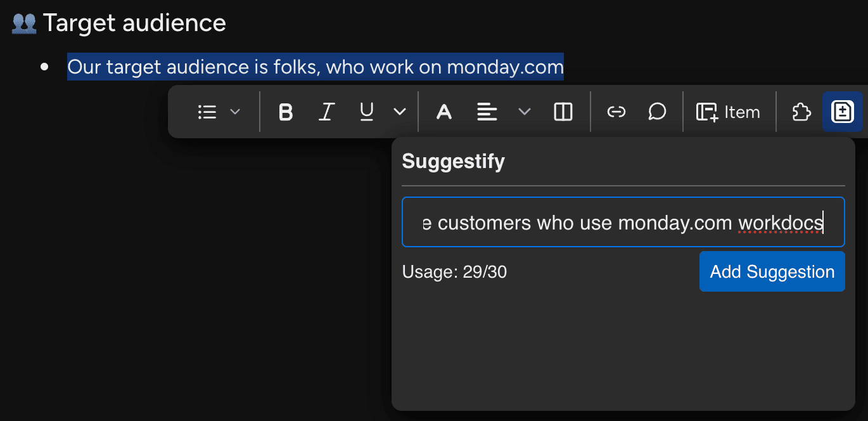
Task: Open the apps puzzle-piece icon
Action: (x=801, y=112)
